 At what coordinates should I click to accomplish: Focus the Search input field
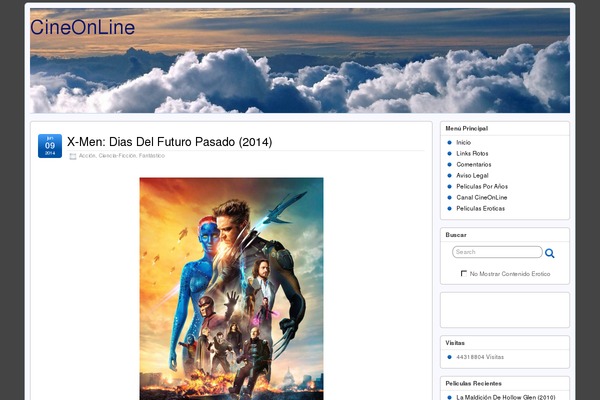tap(497, 252)
